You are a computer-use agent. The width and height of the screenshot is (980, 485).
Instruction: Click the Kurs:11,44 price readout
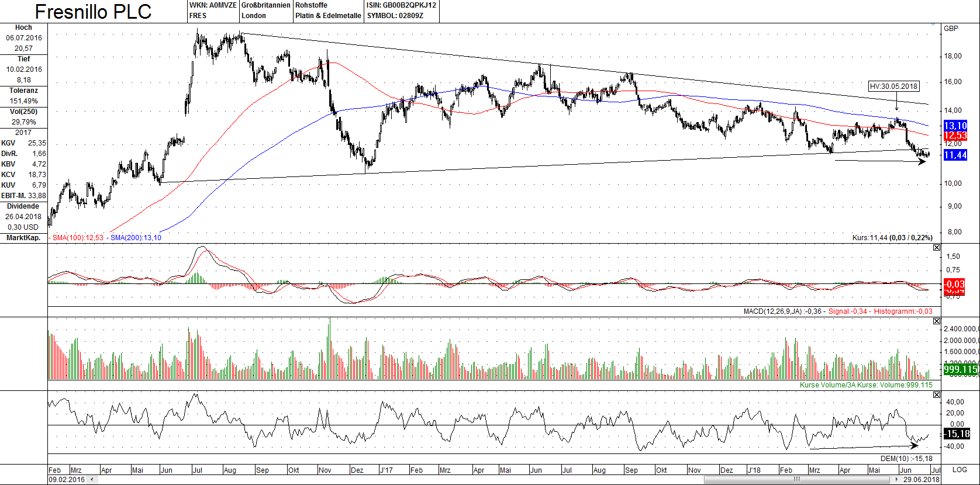pyautogui.click(x=892, y=238)
